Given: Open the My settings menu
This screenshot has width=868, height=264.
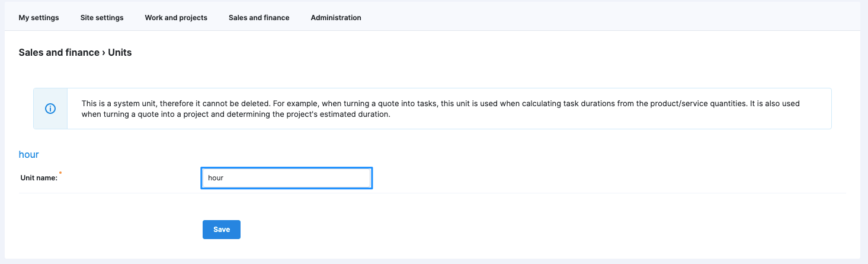Looking at the screenshot, I should coord(39,18).
